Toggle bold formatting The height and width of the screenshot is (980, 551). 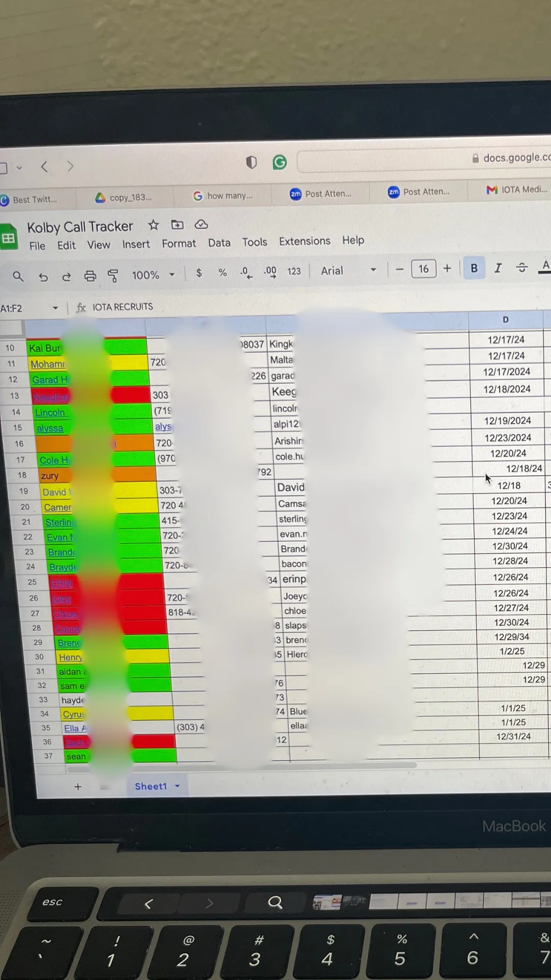click(x=474, y=268)
